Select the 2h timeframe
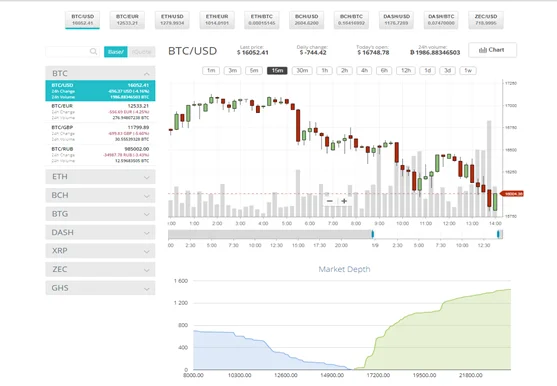This screenshot has height=386, width=557. point(345,70)
